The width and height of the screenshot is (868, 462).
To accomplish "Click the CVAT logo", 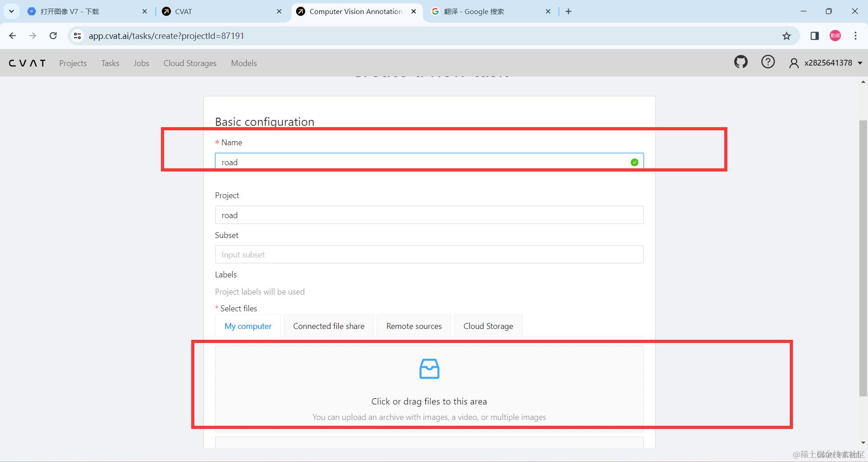I will pos(28,63).
